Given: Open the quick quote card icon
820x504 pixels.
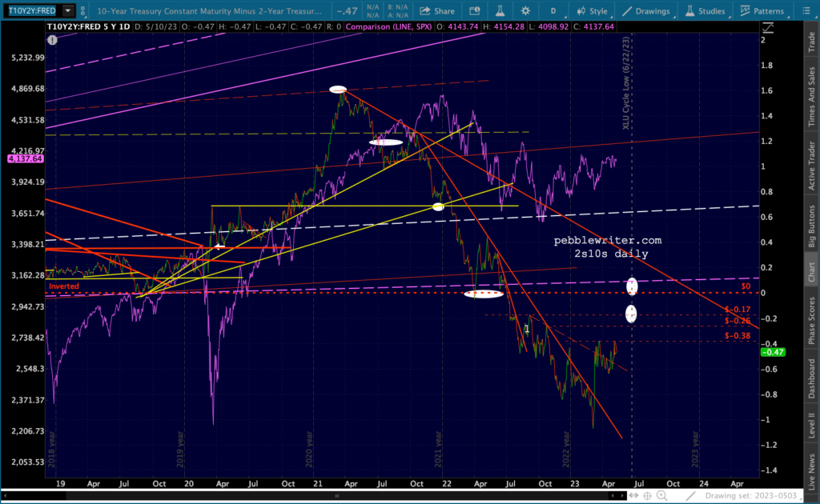Looking at the screenshot, I should (474, 11).
